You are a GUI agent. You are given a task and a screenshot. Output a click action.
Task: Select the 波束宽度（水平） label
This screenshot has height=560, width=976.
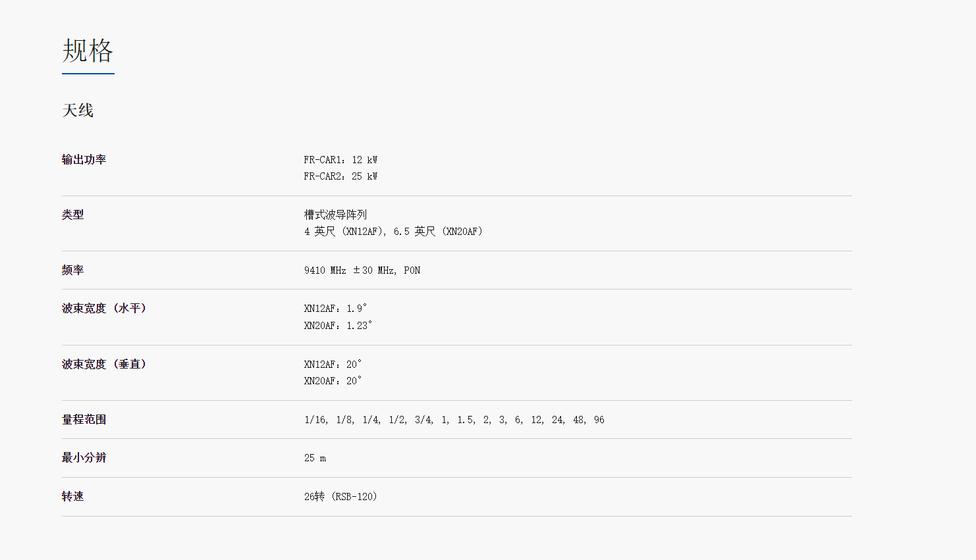click(x=105, y=308)
